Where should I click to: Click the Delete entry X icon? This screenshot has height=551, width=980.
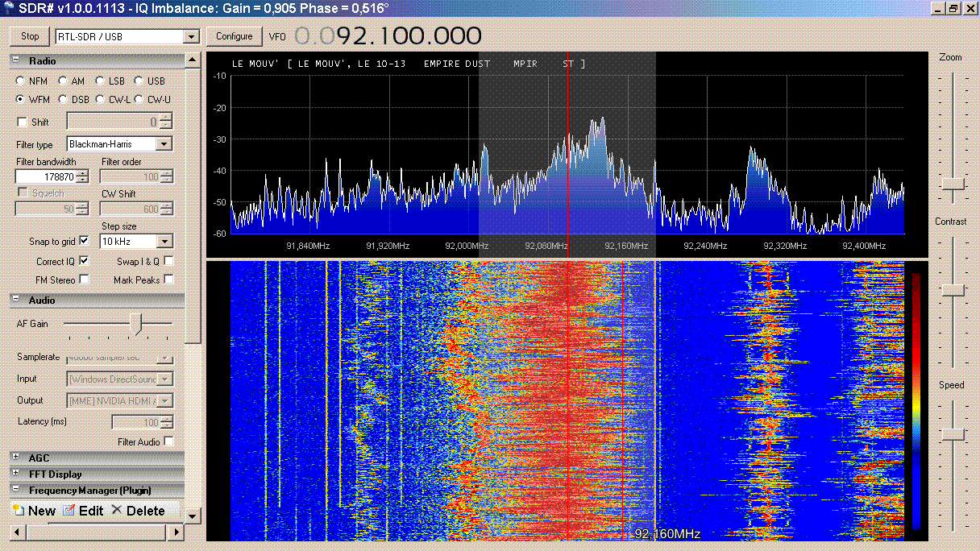(x=117, y=510)
